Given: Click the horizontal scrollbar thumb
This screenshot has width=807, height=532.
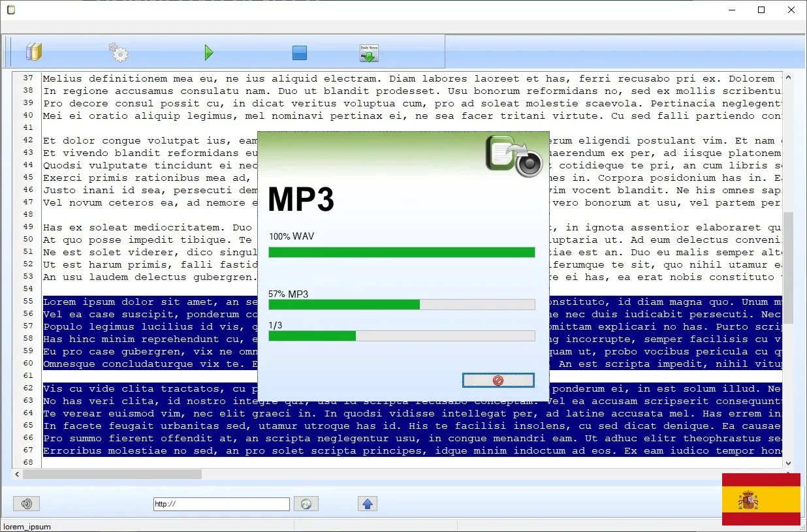Looking at the screenshot, I should click(112, 475).
